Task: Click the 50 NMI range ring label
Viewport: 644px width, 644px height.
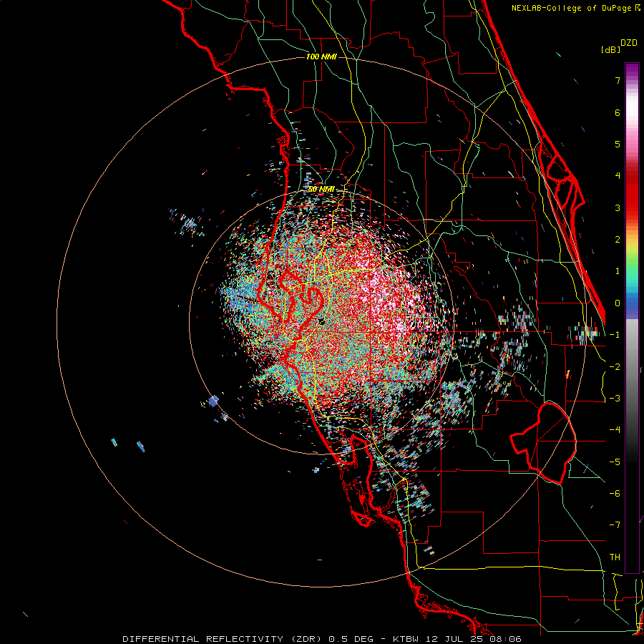Action: [321, 190]
